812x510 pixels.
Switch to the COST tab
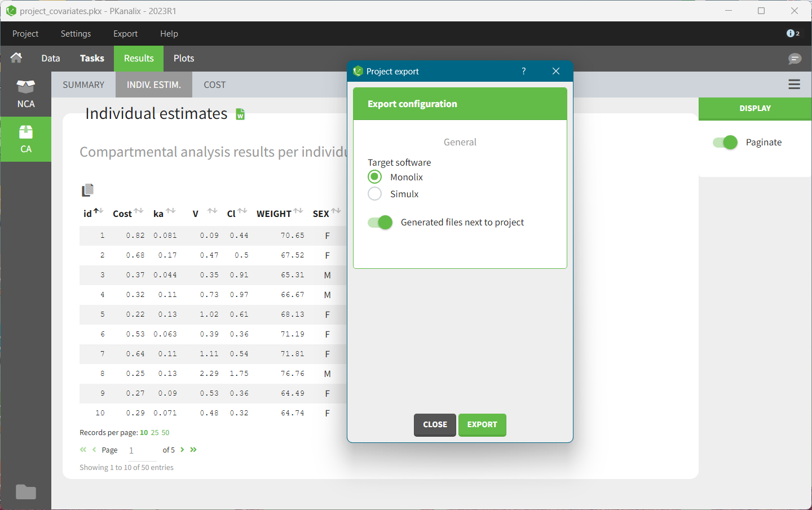214,85
